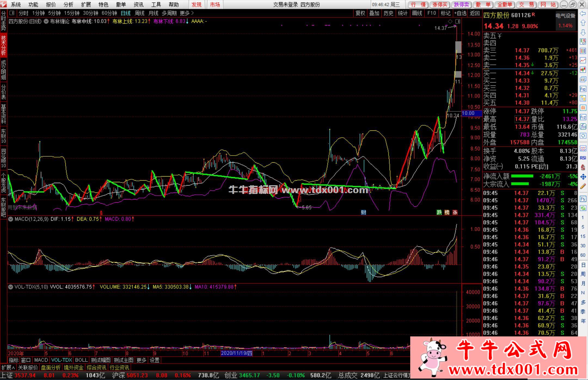This screenshot has height=380, width=588.
Task: Expand the 扩展 panel at bottom left
Action: 8,367
